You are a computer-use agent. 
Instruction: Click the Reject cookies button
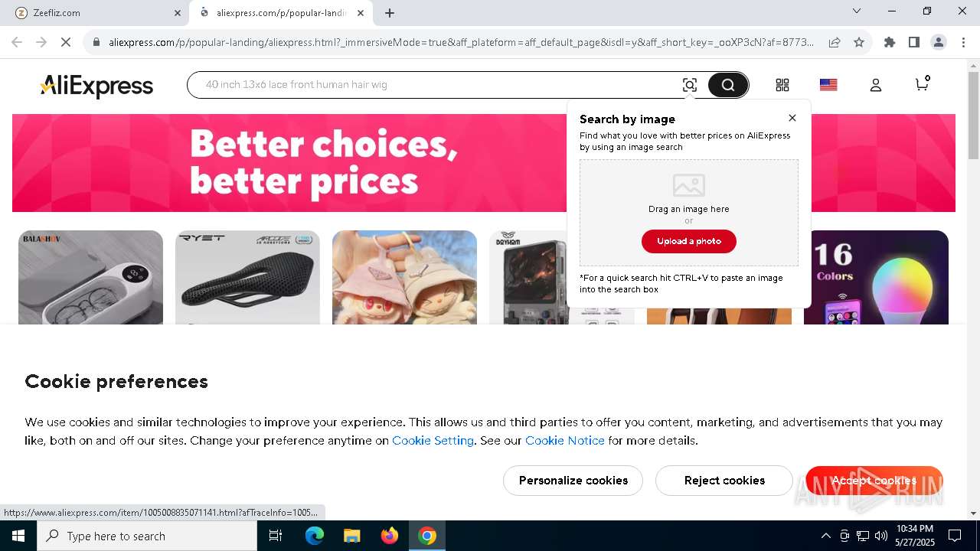[724, 481]
